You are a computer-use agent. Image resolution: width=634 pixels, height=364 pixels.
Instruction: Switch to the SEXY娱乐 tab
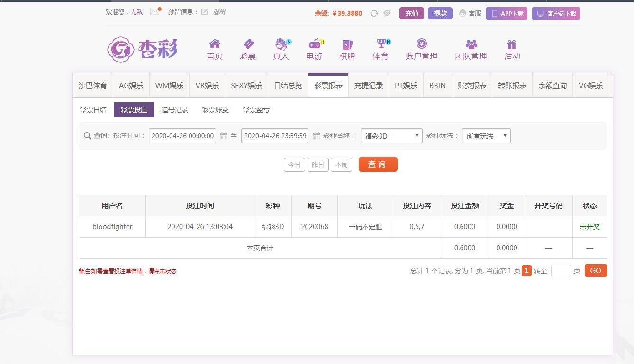tap(246, 86)
